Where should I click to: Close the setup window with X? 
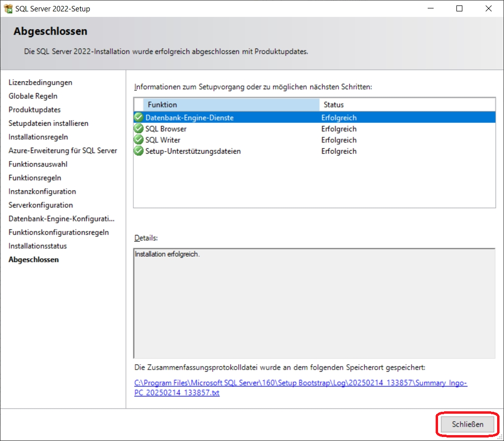click(489, 9)
